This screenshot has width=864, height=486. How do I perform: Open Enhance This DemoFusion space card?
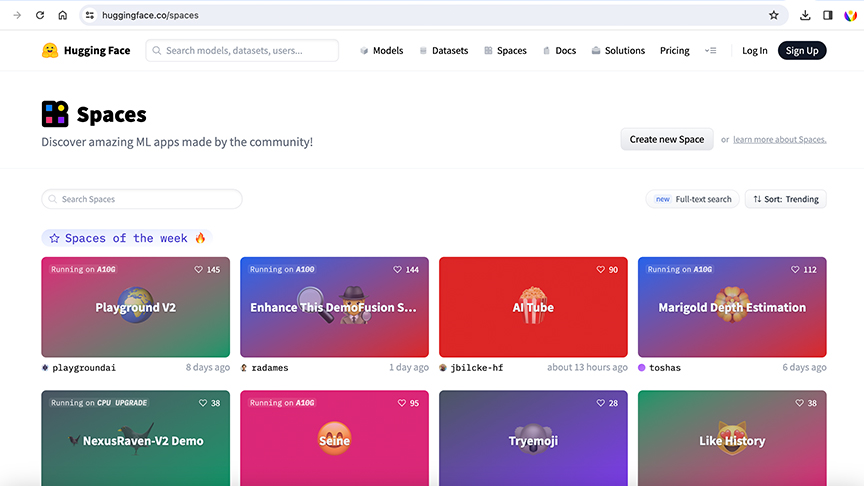[334, 307]
